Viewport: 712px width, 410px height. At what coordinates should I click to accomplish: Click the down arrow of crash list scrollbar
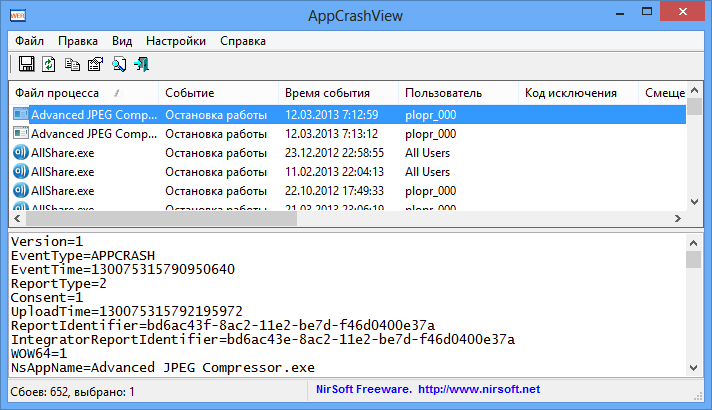tap(694, 202)
